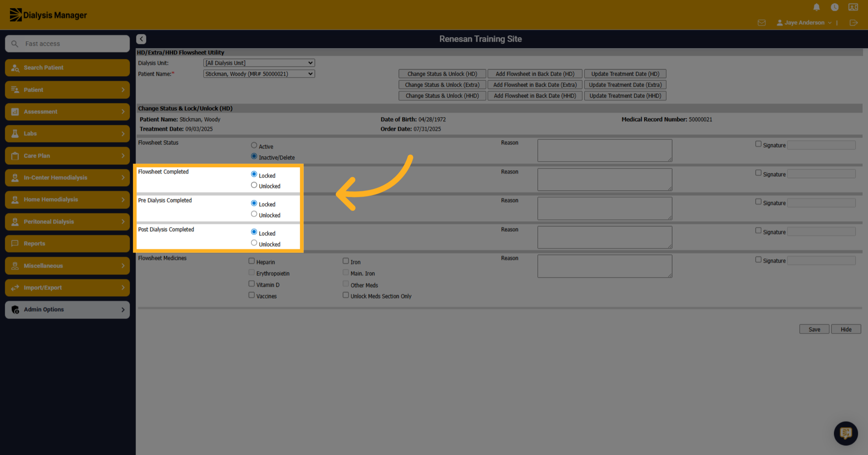Open the Patient Name dropdown

[x=259, y=74]
